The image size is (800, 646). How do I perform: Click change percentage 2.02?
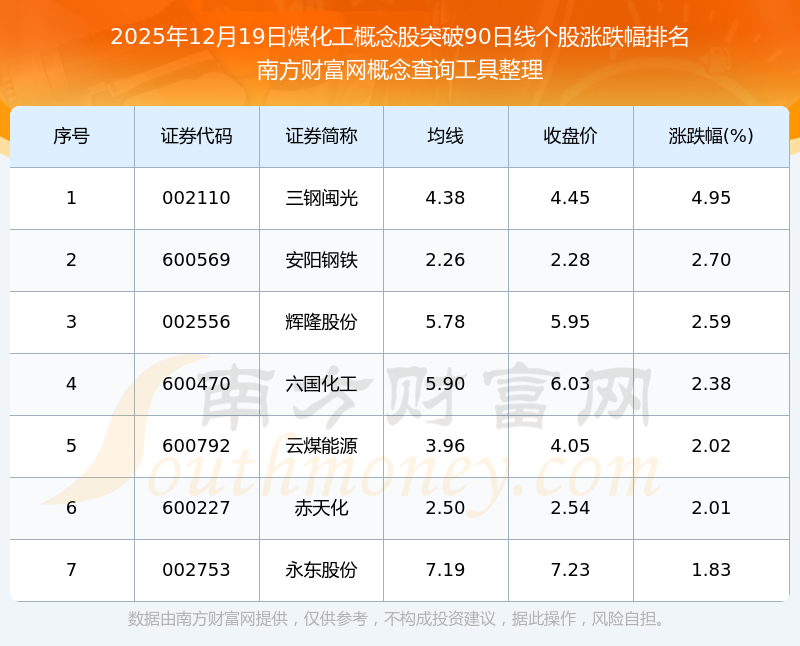[711, 446]
